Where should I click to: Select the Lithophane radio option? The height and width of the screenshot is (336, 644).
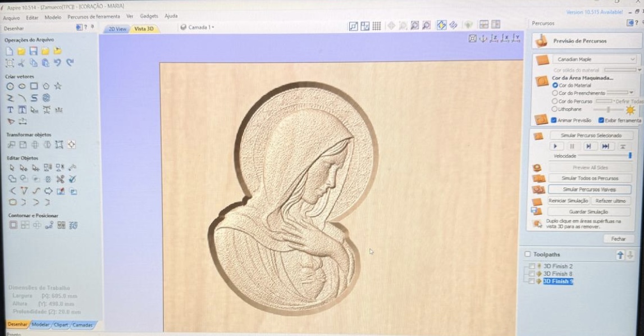(x=555, y=110)
